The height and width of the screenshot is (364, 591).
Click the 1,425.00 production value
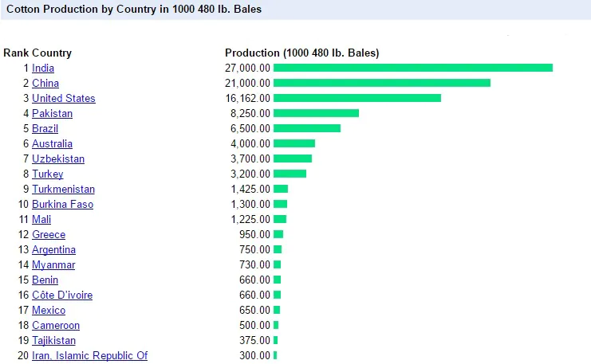coord(250,189)
